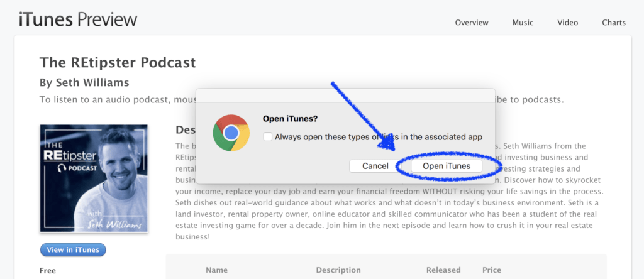Click the View in iTunes button
The image size is (644, 279).
coord(73,250)
